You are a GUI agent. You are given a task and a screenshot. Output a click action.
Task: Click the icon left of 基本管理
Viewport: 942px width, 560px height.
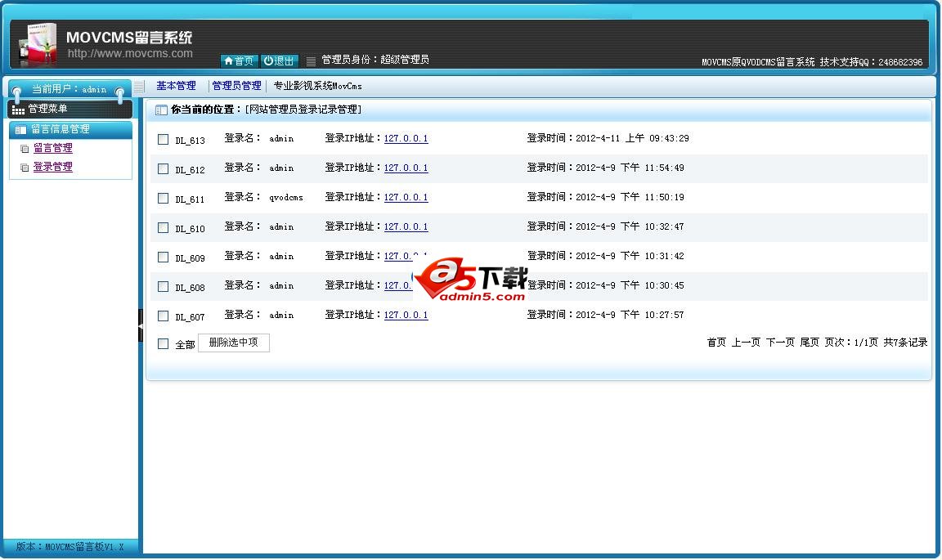[x=139, y=87]
